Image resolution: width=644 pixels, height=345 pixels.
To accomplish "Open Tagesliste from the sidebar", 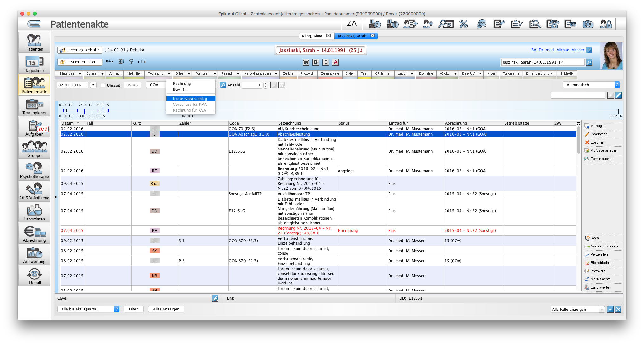I will 34,64.
